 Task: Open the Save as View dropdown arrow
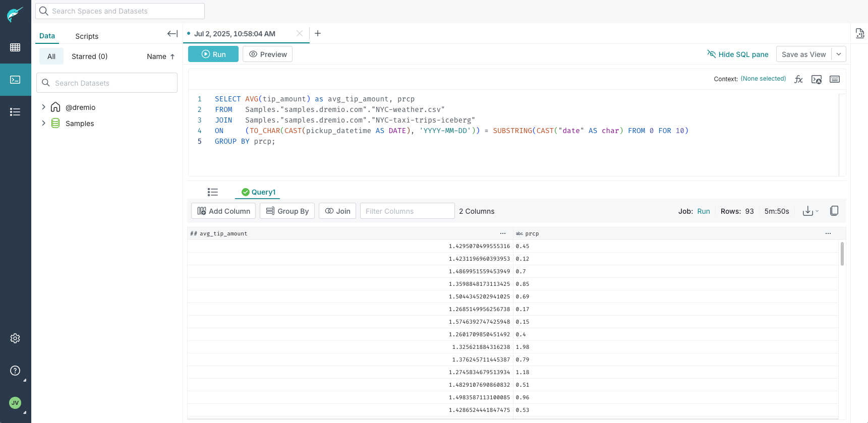coord(839,54)
